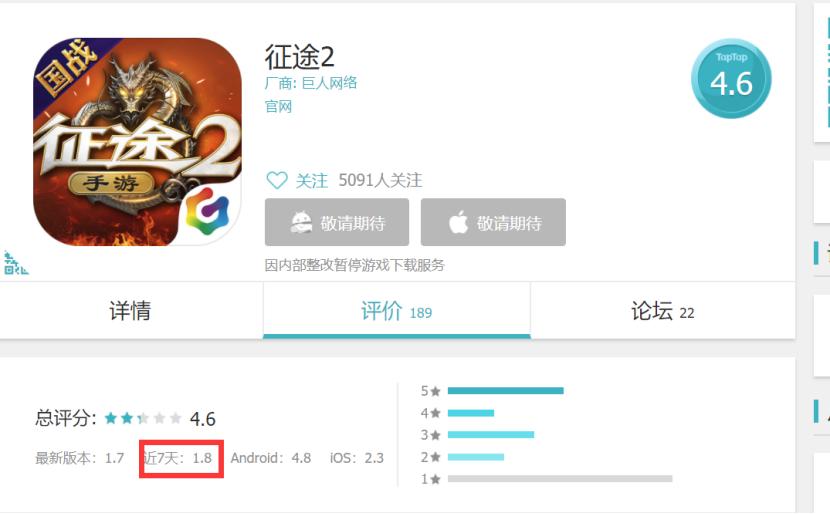The image size is (830, 514).
Task: Click the 征途2 game icon thumbnail
Action: pos(137,141)
